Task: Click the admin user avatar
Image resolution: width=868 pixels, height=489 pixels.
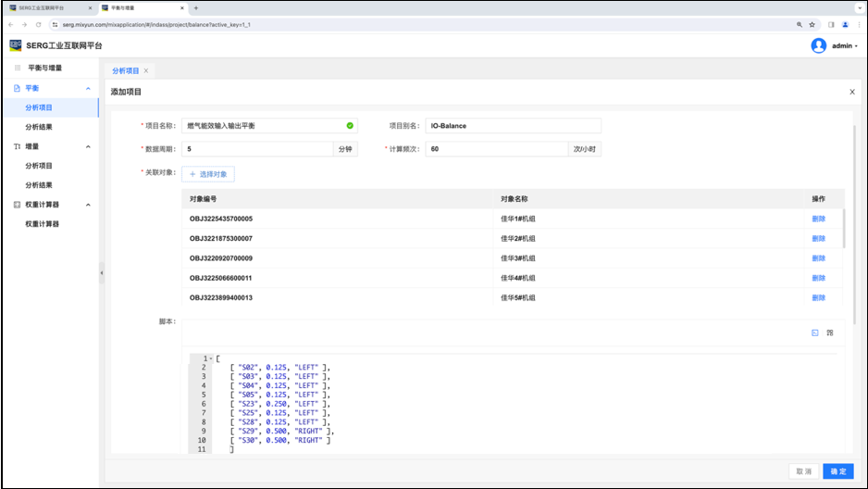Action: (x=818, y=45)
